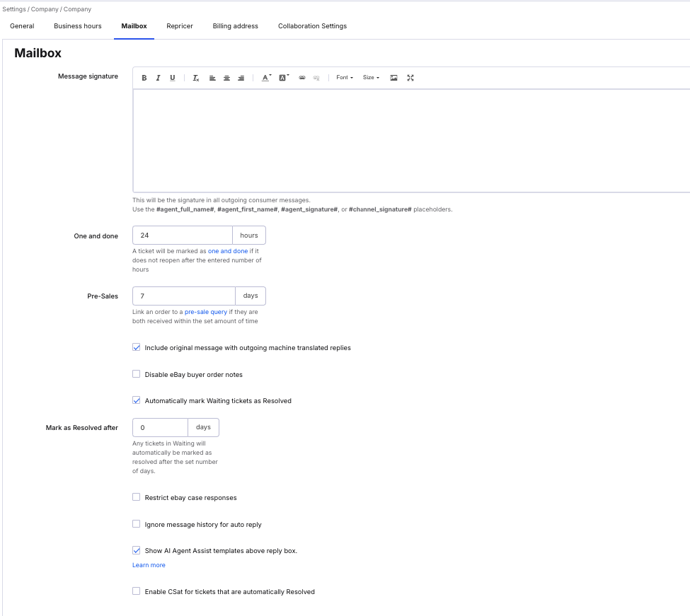Open Collaboration Settings tab
Viewport: 690px width, 616px height.
tap(312, 26)
